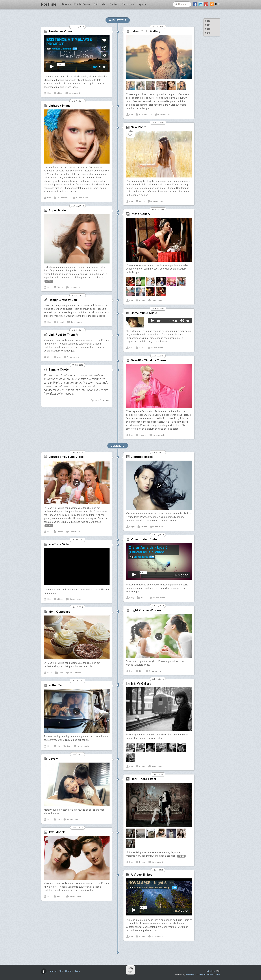The image size is (261, 980).
Task: Play the Some Music Audio track
Action: (x=152, y=321)
